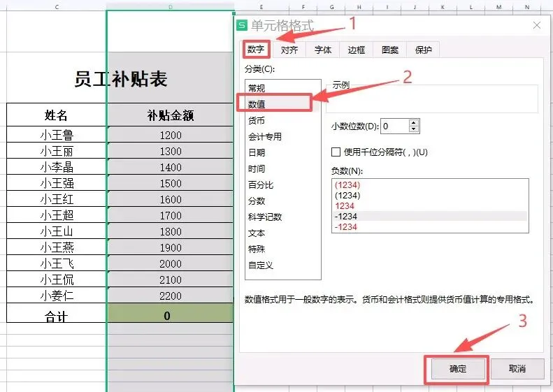The height and width of the screenshot is (392, 553).
Task: Click the 小数位数 input field
Action: (x=395, y=126)
